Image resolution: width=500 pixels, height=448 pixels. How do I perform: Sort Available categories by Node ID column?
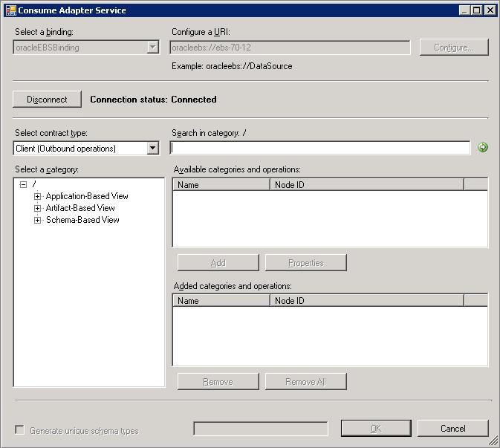(x=367, y=184)
